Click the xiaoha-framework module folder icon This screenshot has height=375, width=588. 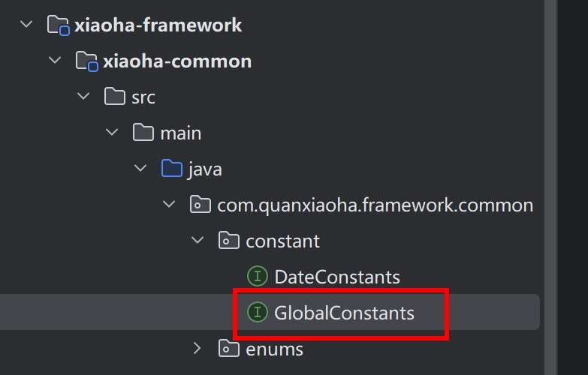tap(59, 25)
